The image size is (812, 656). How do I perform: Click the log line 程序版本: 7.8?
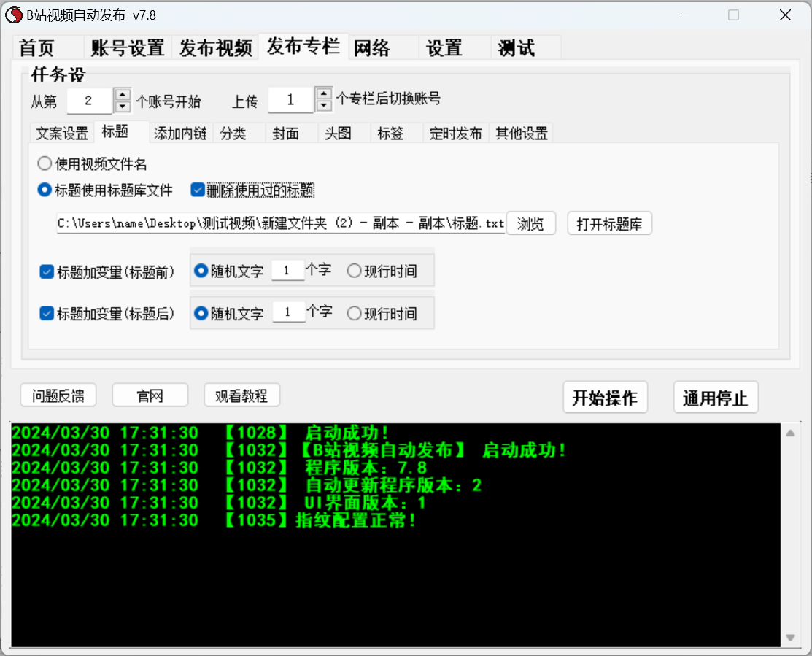(x=220, y=468)
